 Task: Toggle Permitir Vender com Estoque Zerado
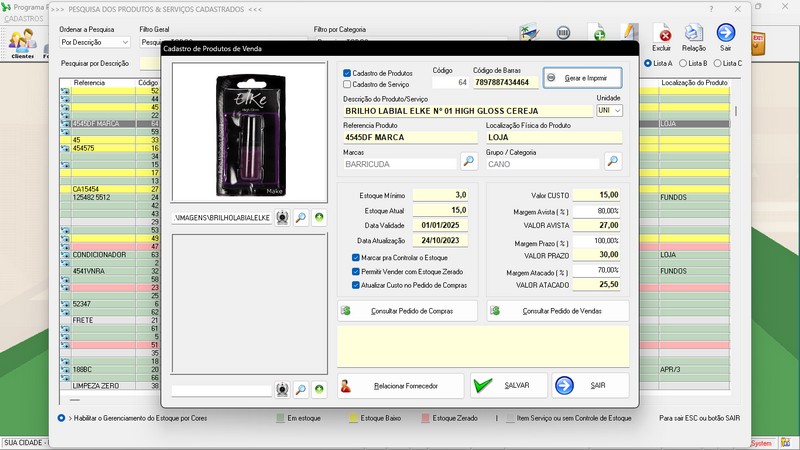356,272
